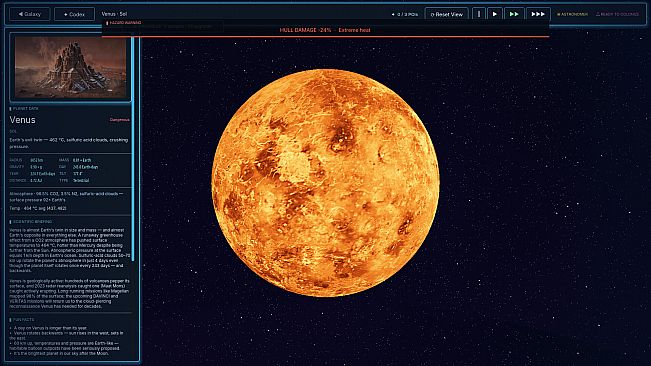Click the Gravity value
651x366 pixels.
[x=36, y=167]
